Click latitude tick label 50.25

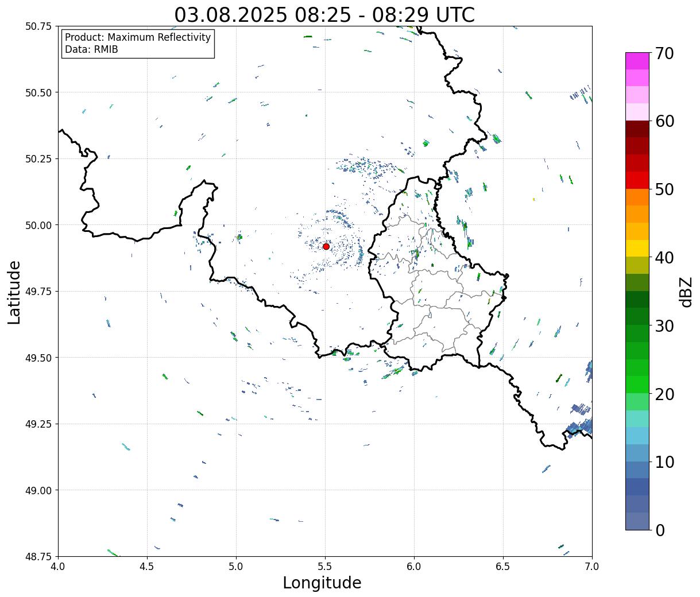click(38, 159)
